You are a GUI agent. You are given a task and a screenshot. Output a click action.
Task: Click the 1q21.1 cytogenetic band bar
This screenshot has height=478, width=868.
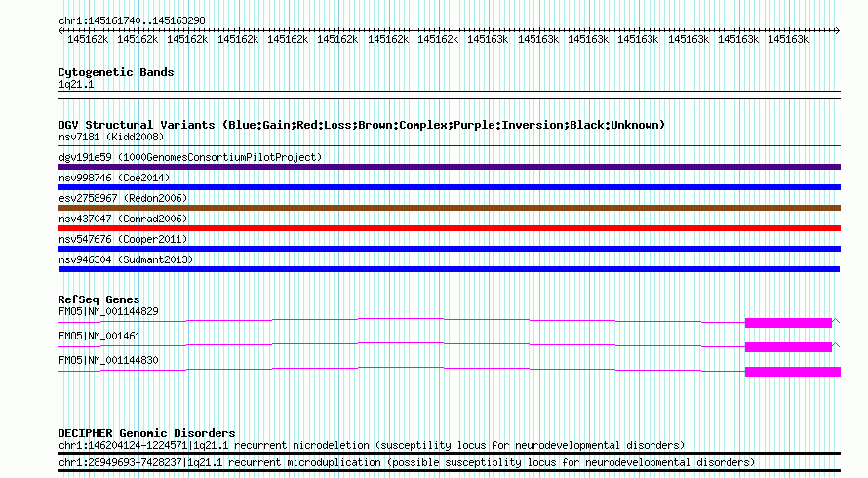coord(449,95)
